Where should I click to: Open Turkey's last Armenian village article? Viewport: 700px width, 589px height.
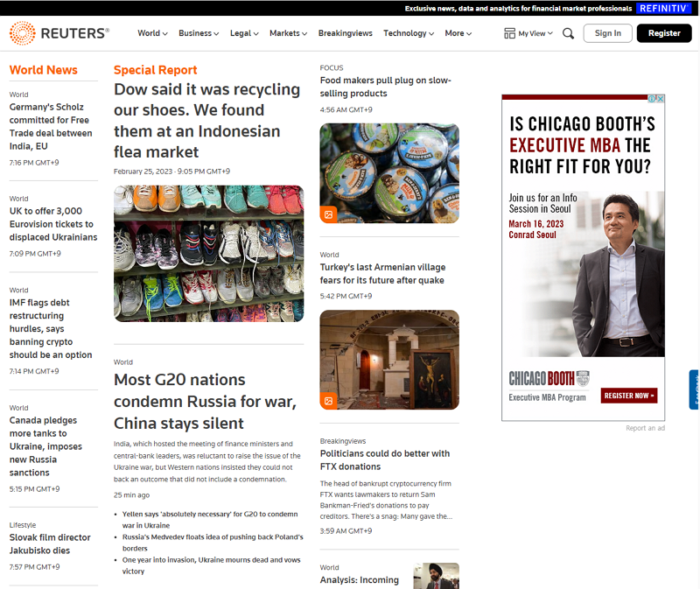click(382, 274)
